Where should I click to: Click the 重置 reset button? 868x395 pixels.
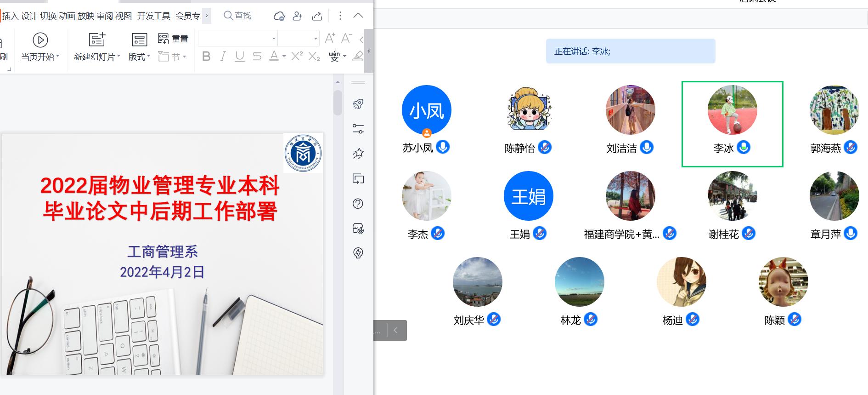click(x=173, y=39)
